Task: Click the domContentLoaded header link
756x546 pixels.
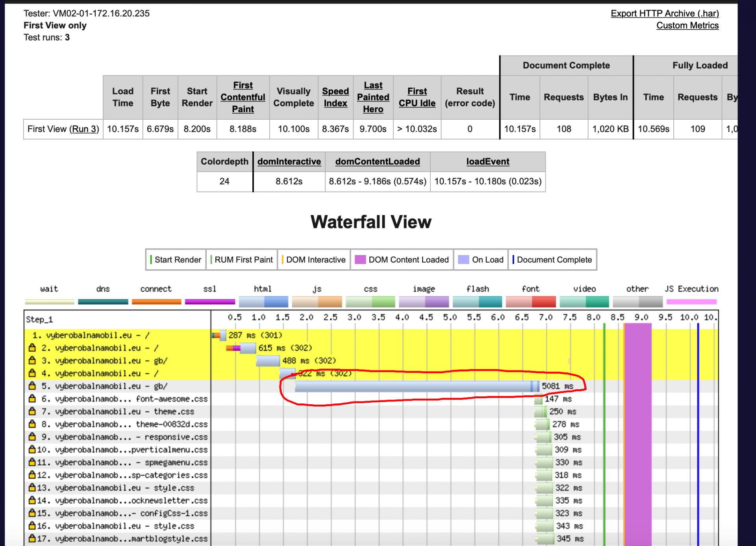Action: click(377, 161)
